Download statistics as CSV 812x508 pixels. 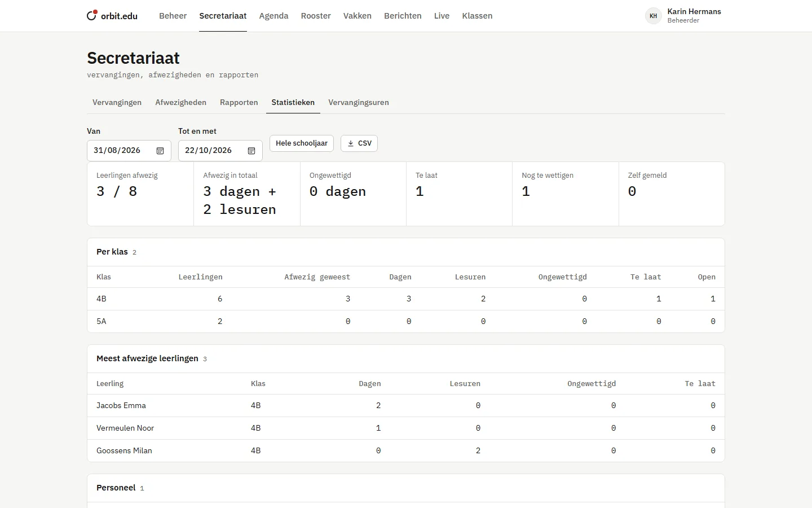[359, 143]
